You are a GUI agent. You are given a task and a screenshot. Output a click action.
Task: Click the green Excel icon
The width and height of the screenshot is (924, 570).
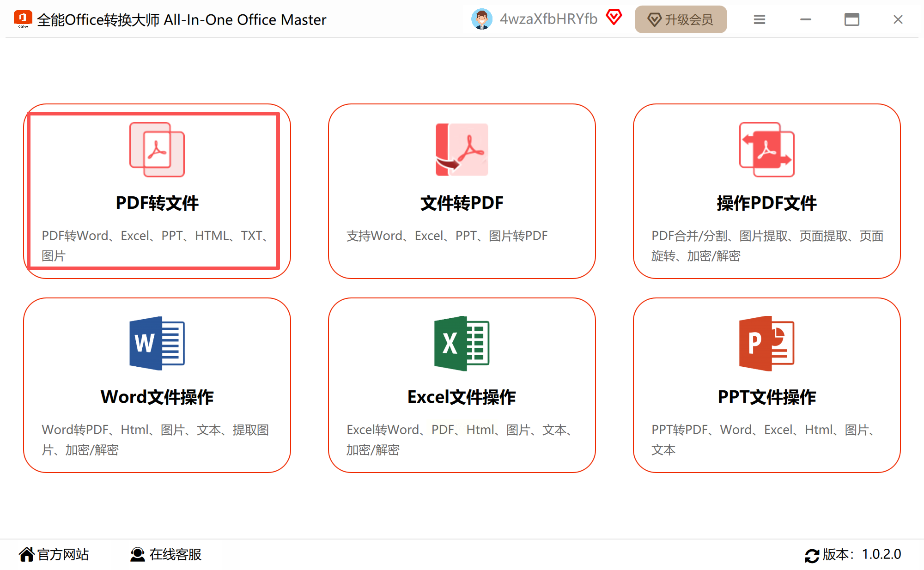click(x=462, y=343)
